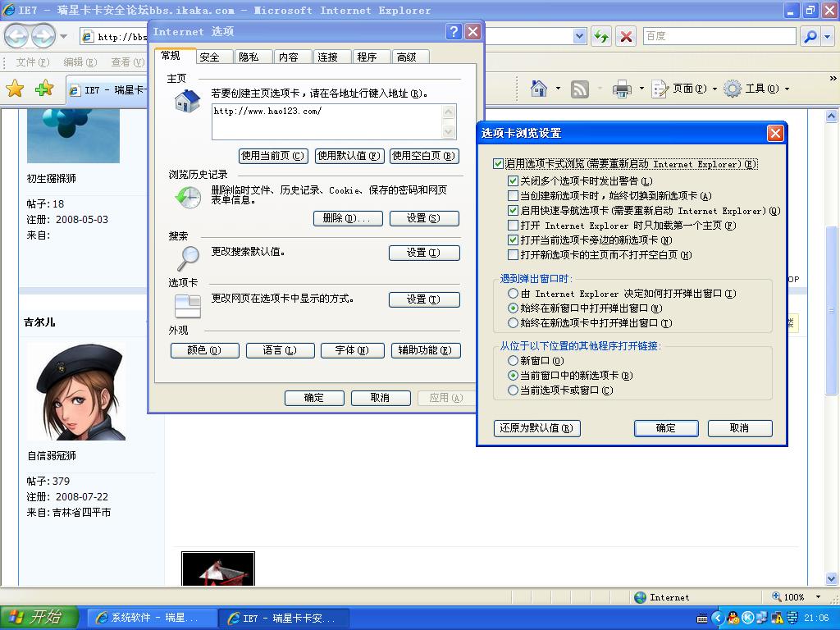This screenshot has height=630, width=840.
Task: Click the 百度 search input field
Action: (719, 36)
